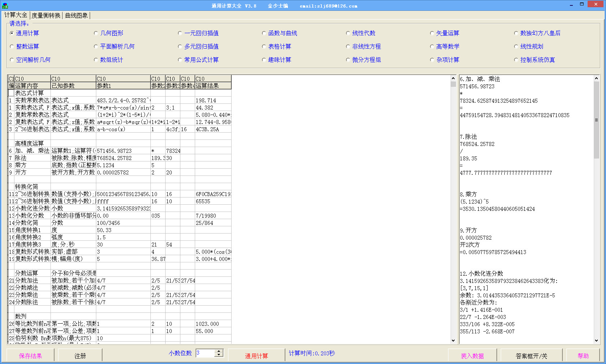Choose 平面解析几何 option

(114, 46)
